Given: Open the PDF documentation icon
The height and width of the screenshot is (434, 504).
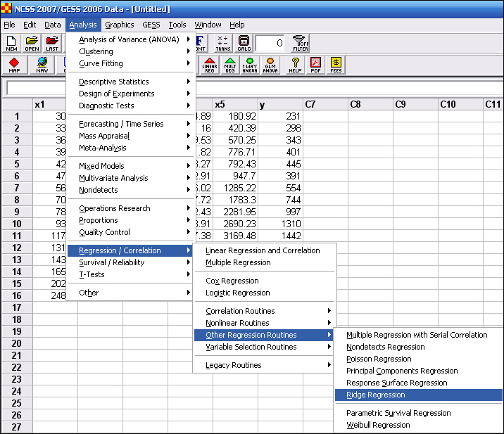Looking at the screenshot, I should (x=316, y=65).
